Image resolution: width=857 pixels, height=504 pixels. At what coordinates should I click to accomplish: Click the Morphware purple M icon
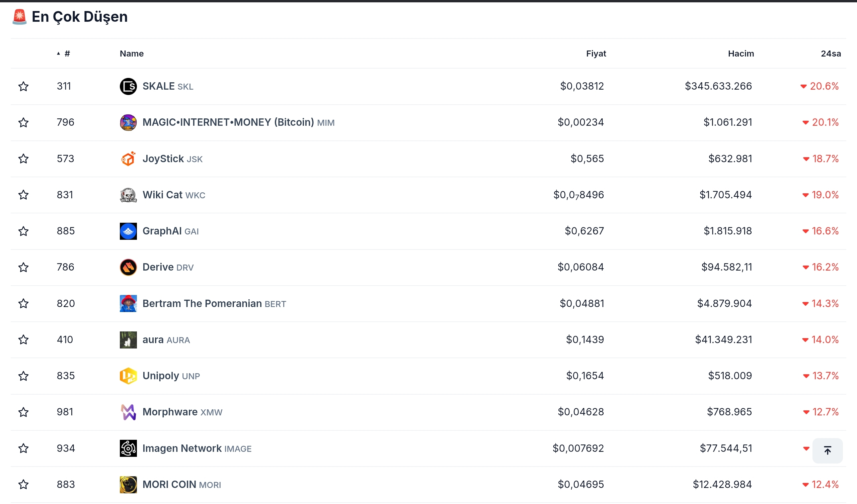[x=128, y=412]
